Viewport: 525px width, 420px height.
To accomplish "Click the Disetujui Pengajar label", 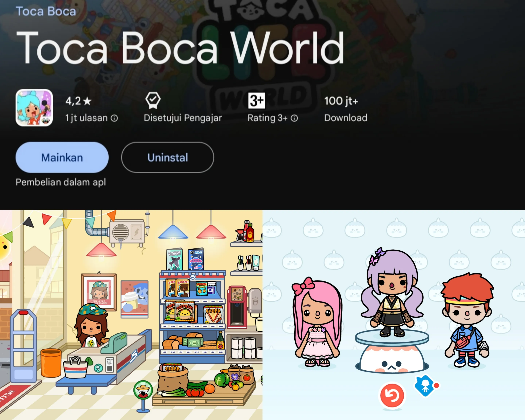I will 183,118.
